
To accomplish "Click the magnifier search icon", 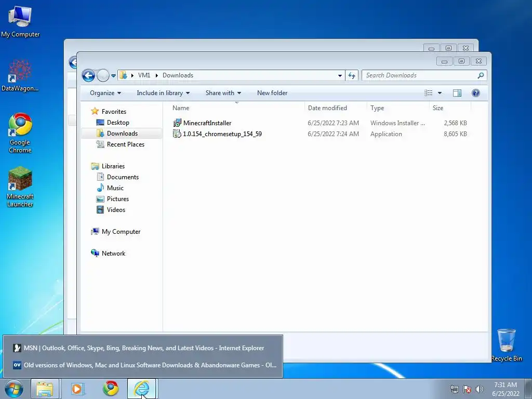I will 481,75.
